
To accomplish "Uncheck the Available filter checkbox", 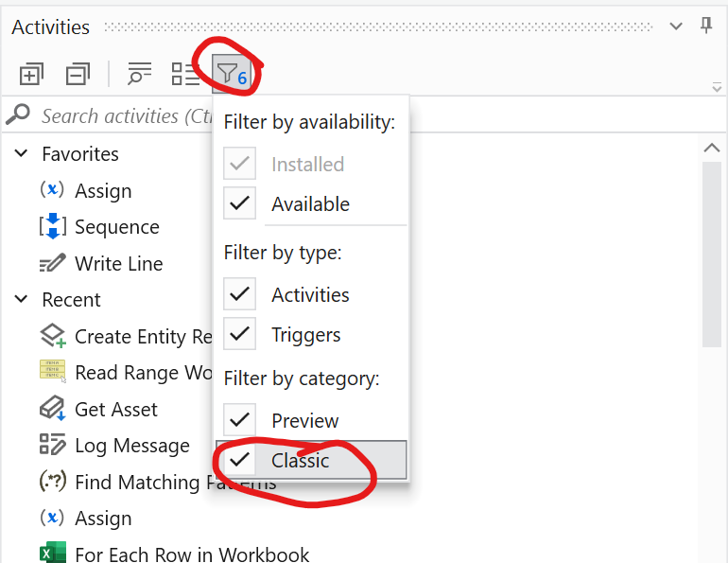I will pos(239,203).
